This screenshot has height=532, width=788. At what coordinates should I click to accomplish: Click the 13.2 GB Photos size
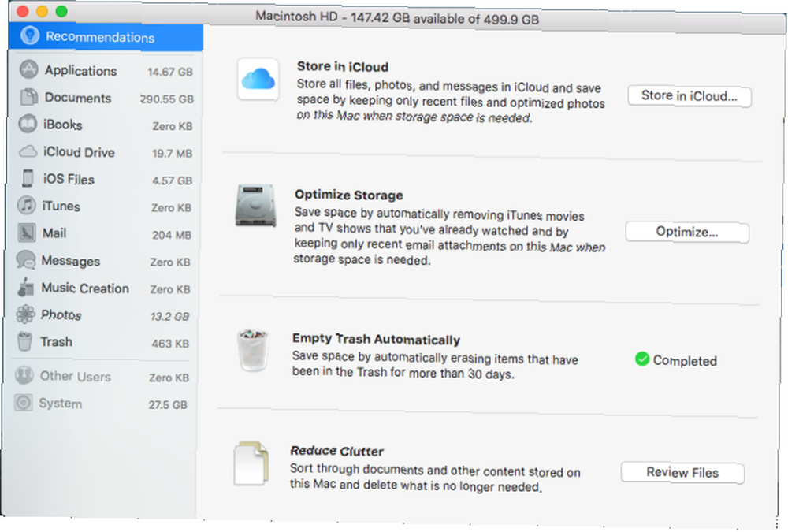click(x=170, y=316)
